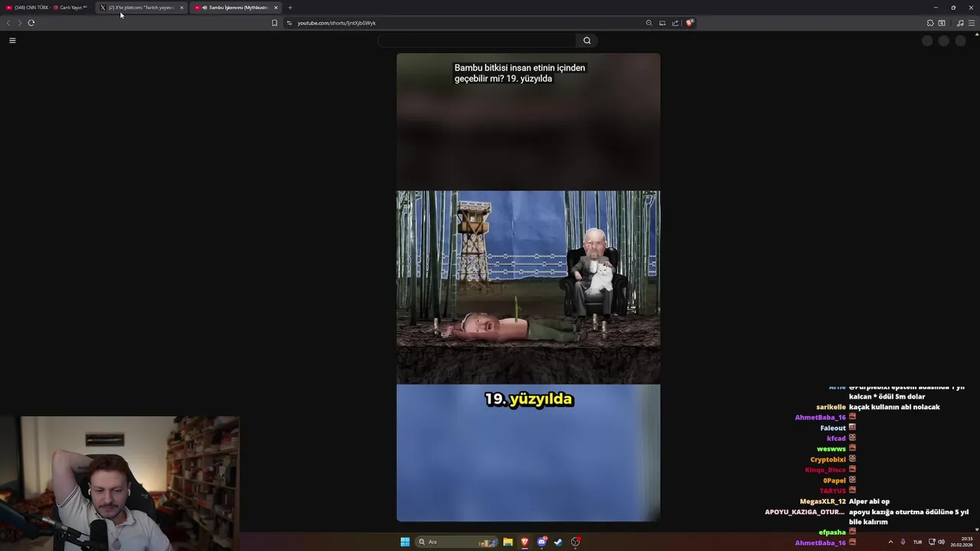The height and width of the screenshot is (551, 980).
Task: Open the media control music note icon
Action: pos(960,23)
